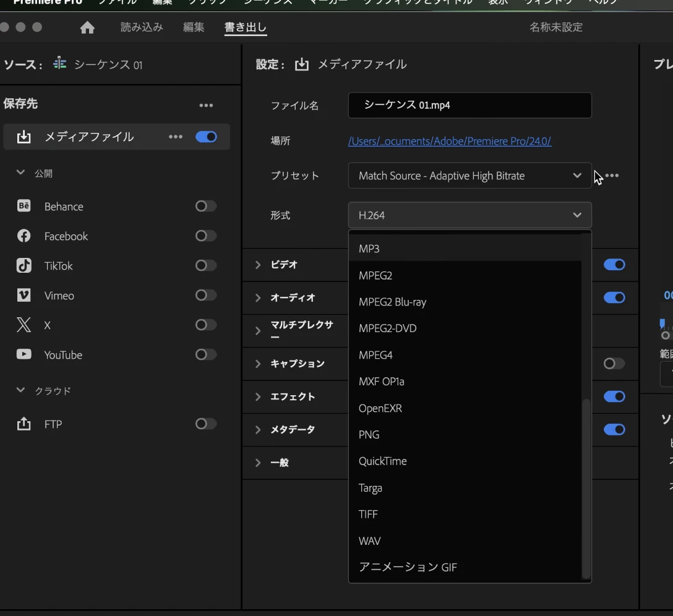Open the export location path link

coord(449,141)
